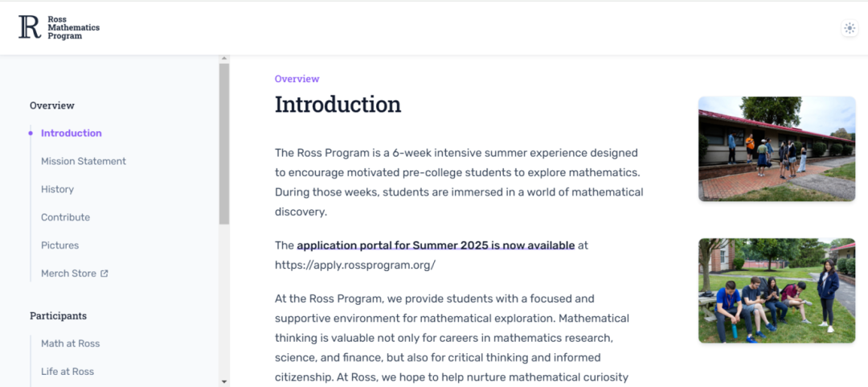Open the Merch Store link
This screenshot has width=868, height=387.
point(68,274)
